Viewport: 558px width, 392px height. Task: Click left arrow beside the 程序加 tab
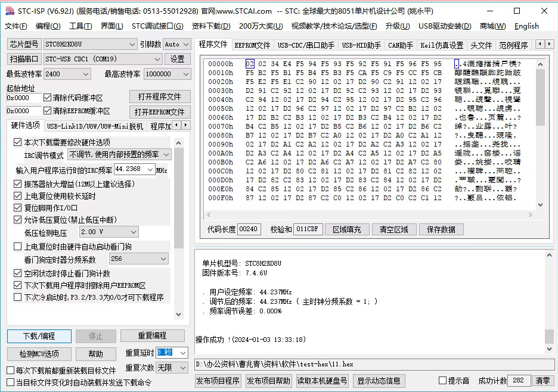click(177, 125)
